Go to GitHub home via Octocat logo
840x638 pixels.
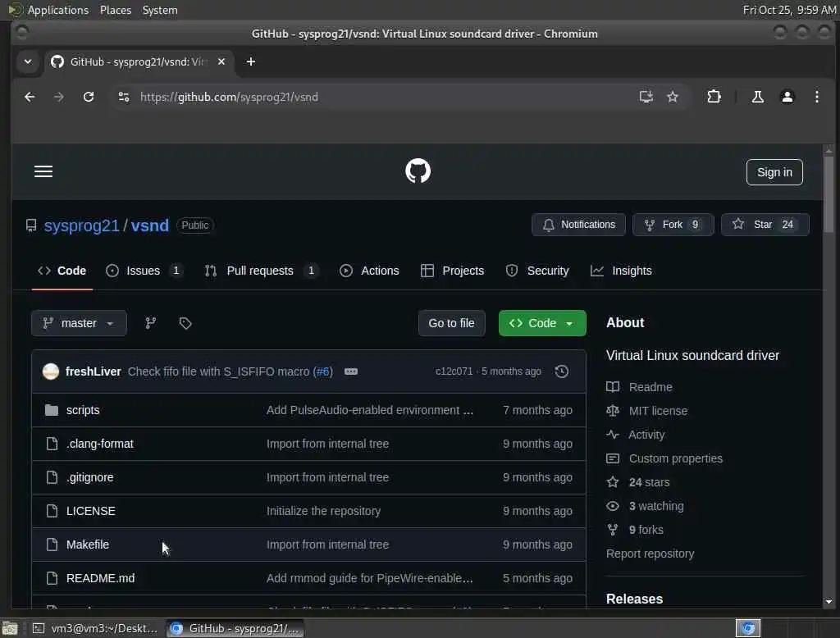(418, 171)
